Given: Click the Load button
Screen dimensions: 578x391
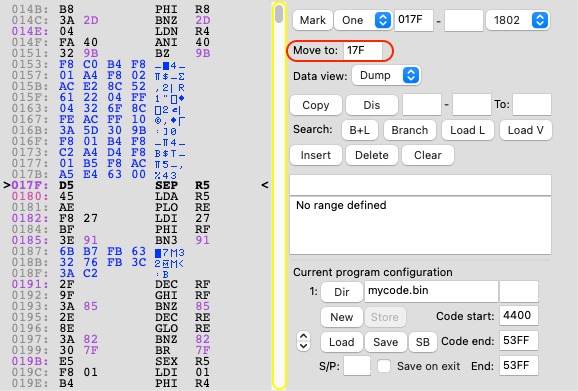Looking at the screenshot, I should pos(341,342).
